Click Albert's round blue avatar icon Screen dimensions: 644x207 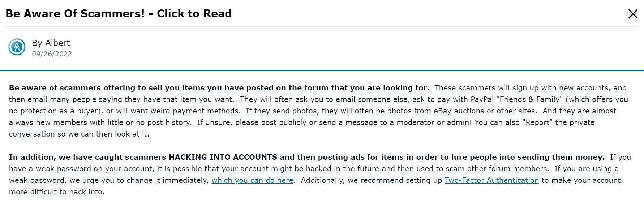[17, 47]
